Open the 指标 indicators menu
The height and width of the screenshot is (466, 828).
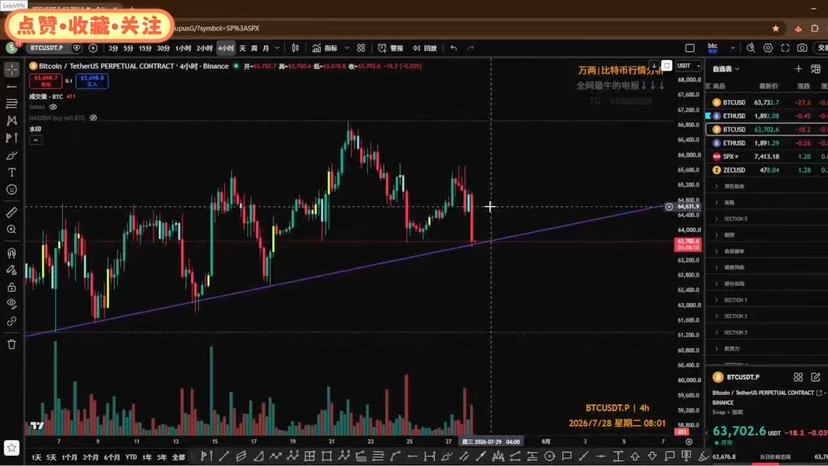coord(325,48)
